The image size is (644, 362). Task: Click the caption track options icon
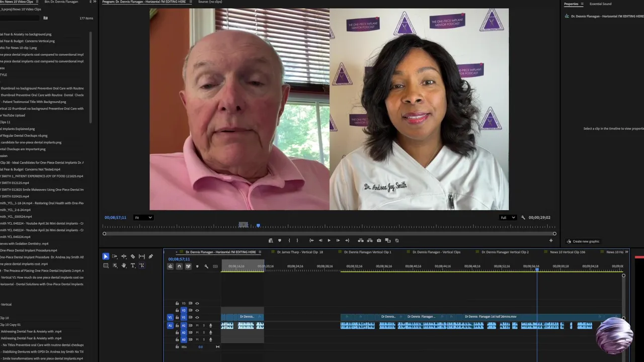click(215, 266)
